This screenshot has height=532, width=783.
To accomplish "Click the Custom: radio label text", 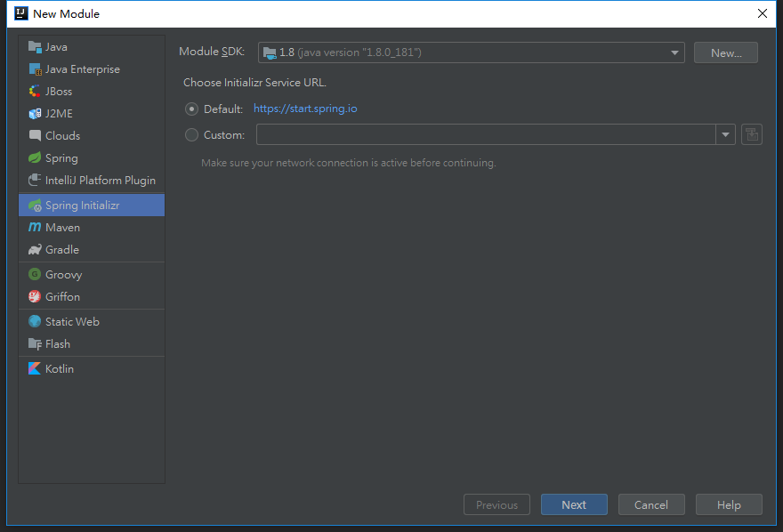I will [224, 134].
